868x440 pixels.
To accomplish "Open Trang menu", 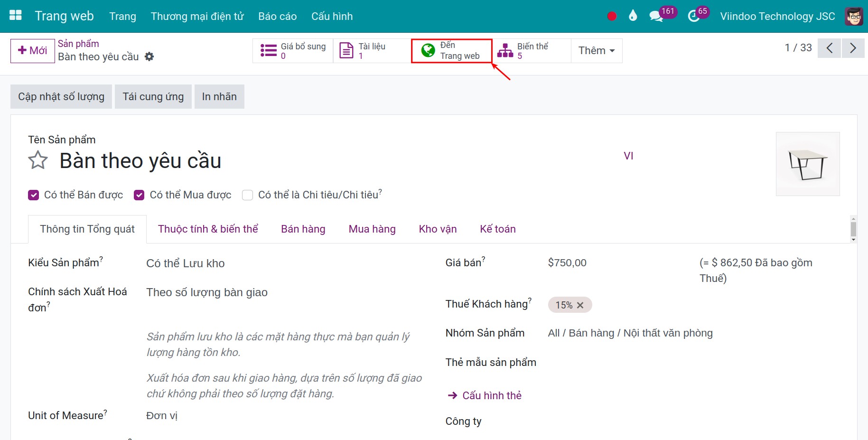I will 122,16.
